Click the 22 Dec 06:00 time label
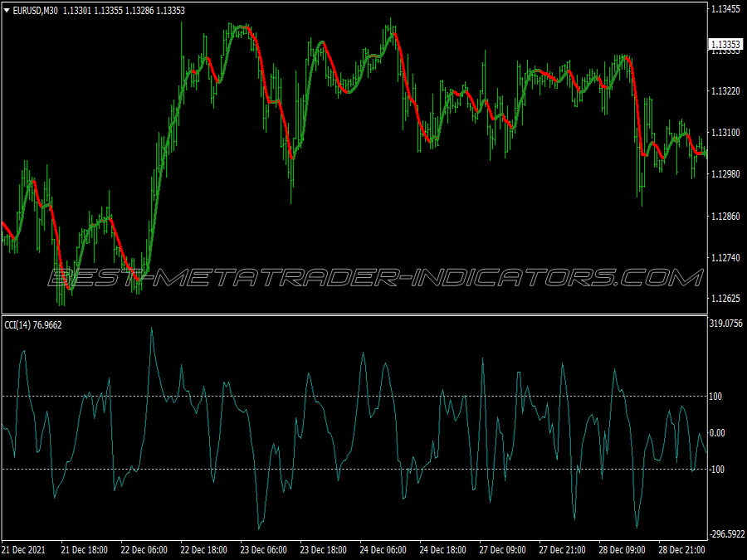 [x=144, y=550]
